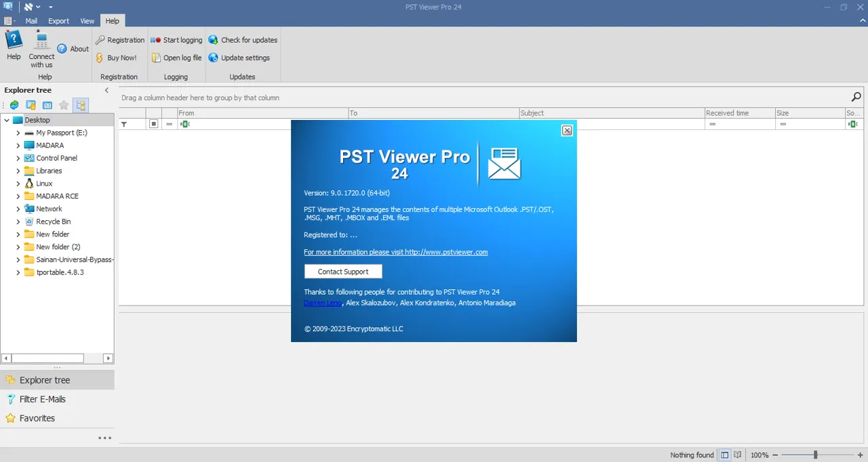Viewport: 868px width, 462px height.
Task: Click the folder-with-hand Explorer tree toolbar icon
Action: 31,105
